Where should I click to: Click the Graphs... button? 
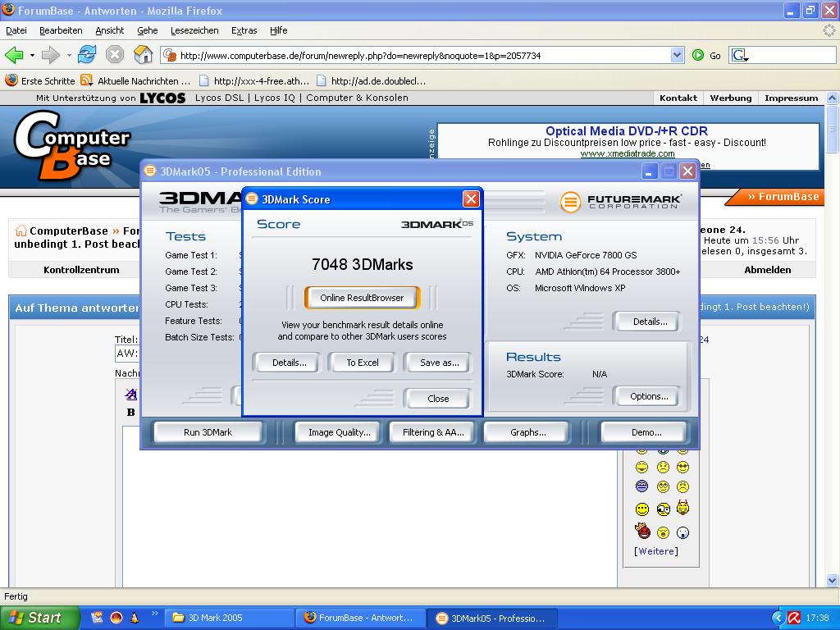(x=527, y=432)
